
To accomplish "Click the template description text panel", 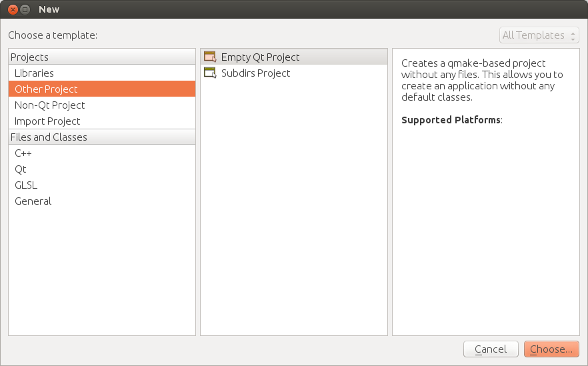I will pos(485,80).
